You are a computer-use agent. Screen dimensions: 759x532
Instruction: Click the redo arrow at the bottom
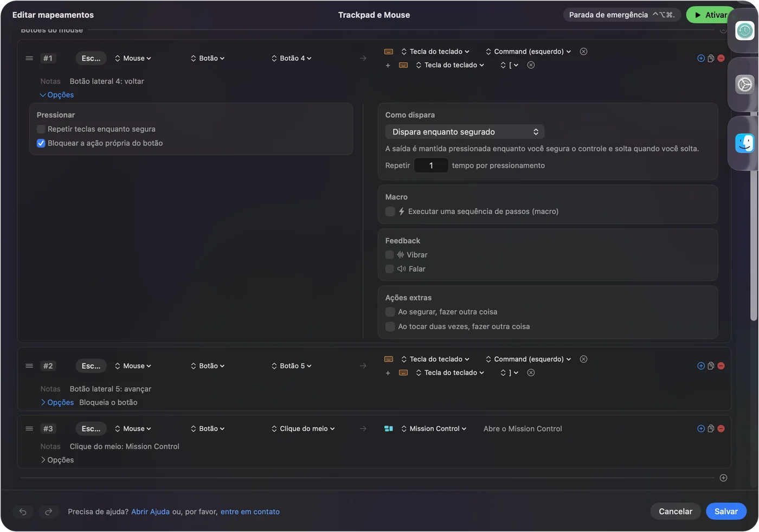pos(48,511)
